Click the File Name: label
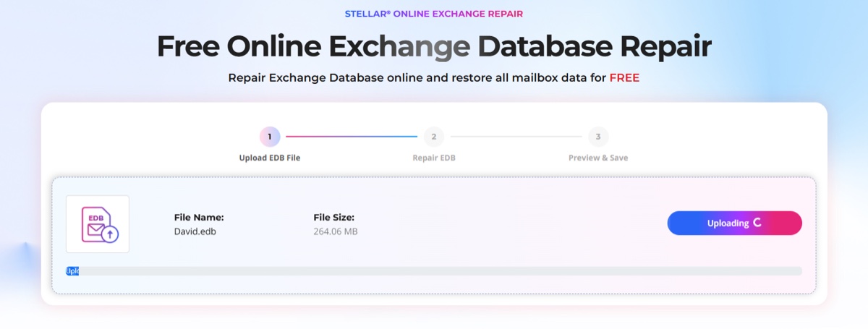 tap(199, 217)
